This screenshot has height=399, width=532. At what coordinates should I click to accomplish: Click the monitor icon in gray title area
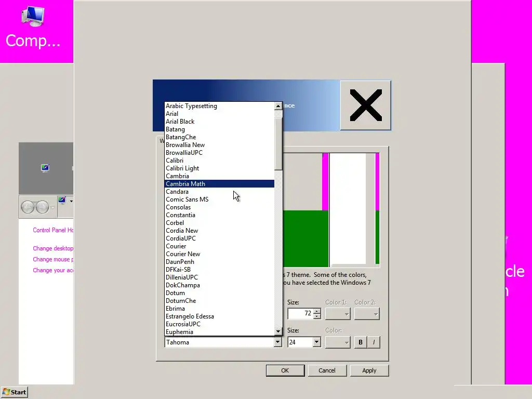(x=45, y=168)
